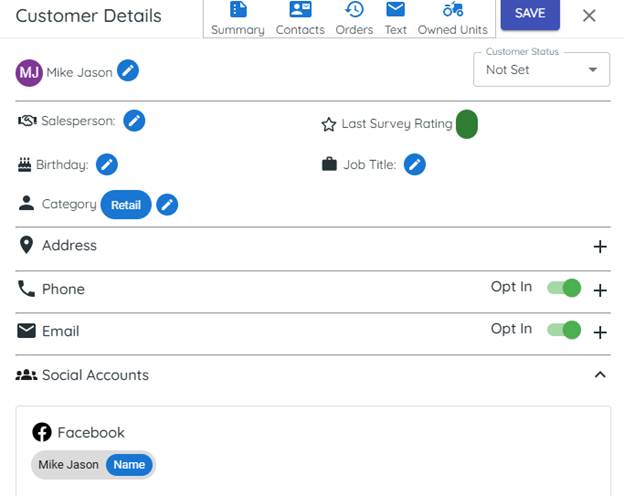Click the Salesperson edit pencil icon
Screen dimensions: 624x496
(x=134, y=121)
